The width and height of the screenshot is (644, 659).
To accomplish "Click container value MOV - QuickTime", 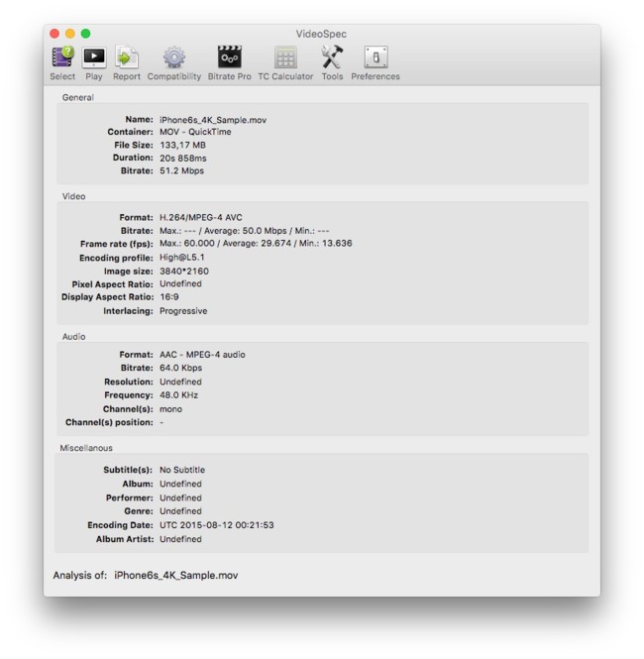I will pos(195,132).
